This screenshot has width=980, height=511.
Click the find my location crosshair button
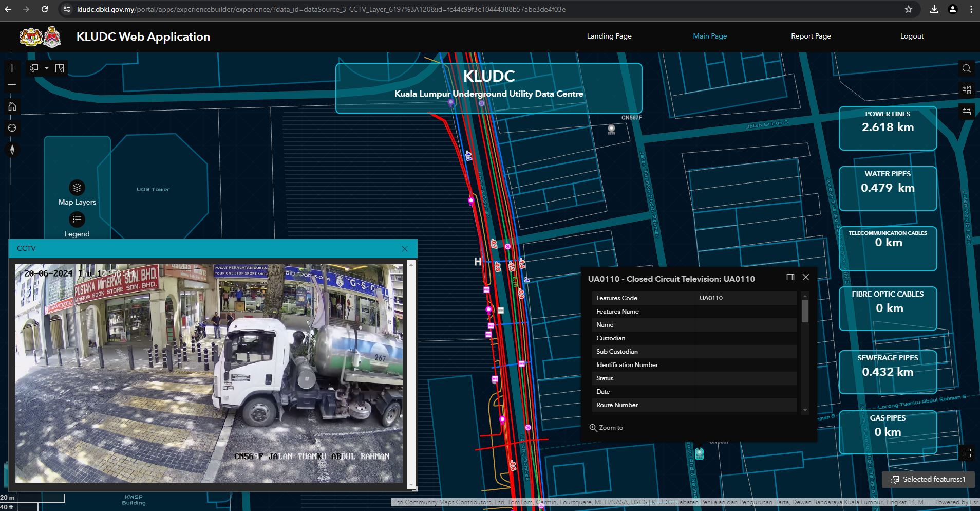(x=12, y=128)
